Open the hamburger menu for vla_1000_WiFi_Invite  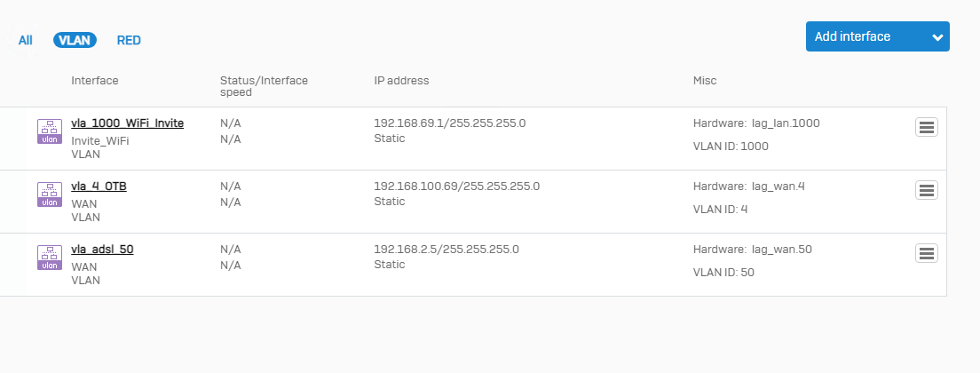926,127
